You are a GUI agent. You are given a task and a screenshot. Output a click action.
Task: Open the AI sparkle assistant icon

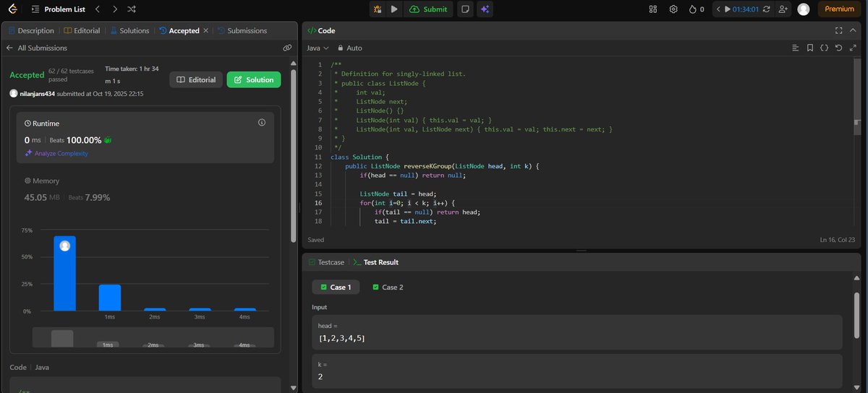[x=485, y=9]
